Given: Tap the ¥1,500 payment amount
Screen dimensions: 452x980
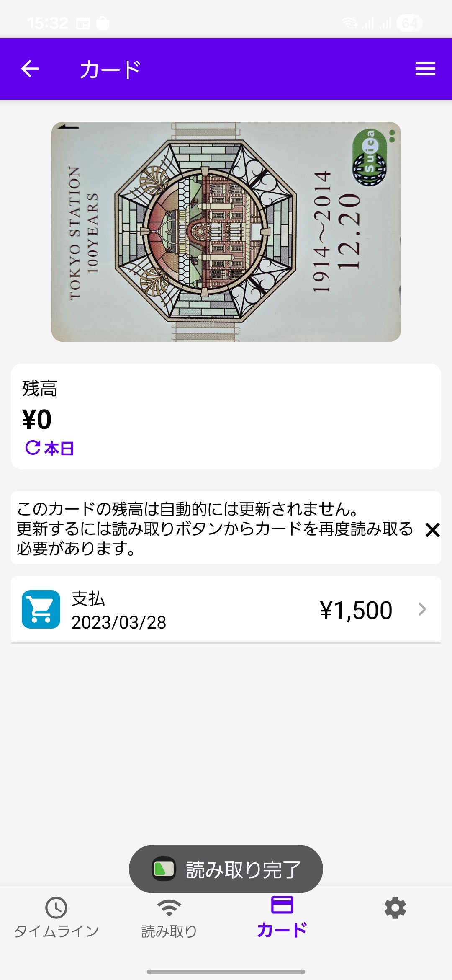Looking at the screenshot, I should tap(356, 610).
